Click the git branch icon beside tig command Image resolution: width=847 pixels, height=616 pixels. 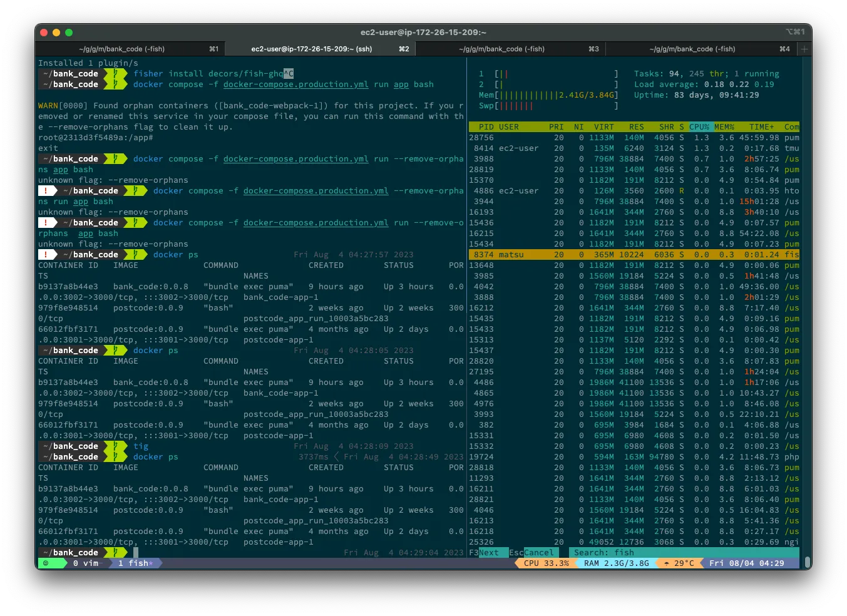click(x=116, y=446)
